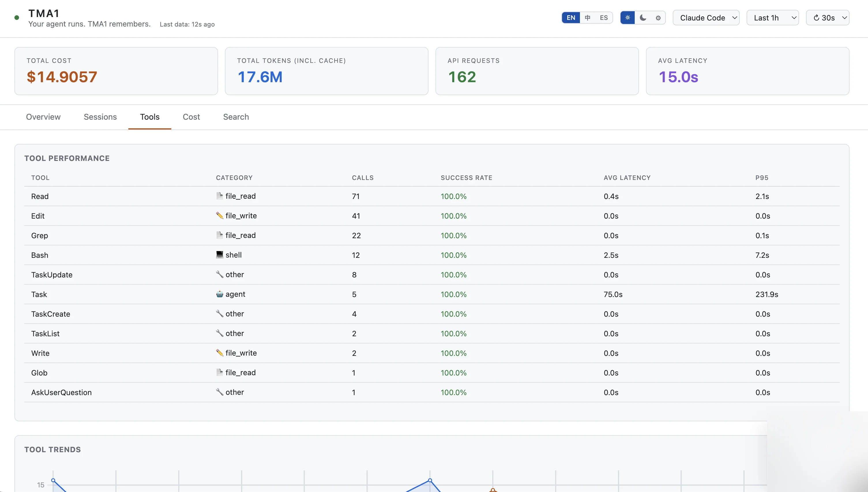Image resolution: width=868 pixels, height=492 pixels.
Task: Switch to the Sessions tab
Action: pos(100,117)
